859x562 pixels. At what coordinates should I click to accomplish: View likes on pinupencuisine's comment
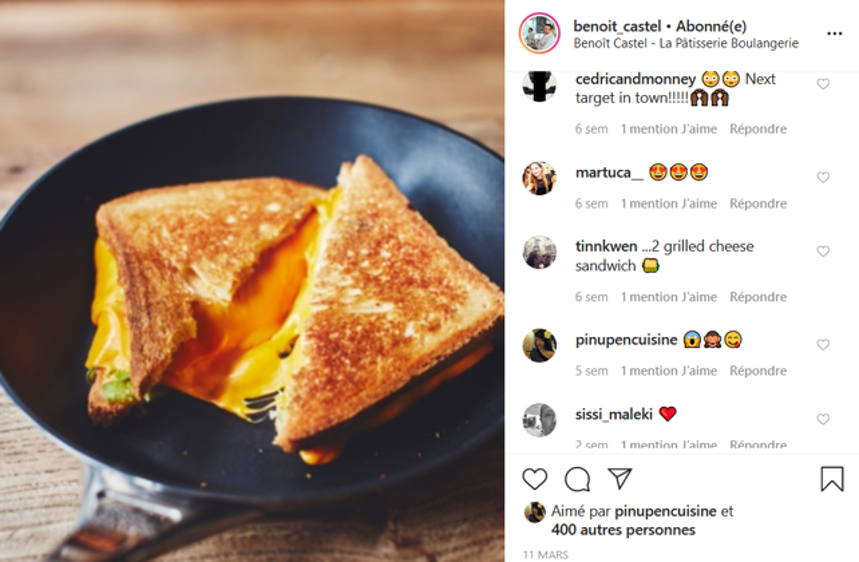(668, 371)
